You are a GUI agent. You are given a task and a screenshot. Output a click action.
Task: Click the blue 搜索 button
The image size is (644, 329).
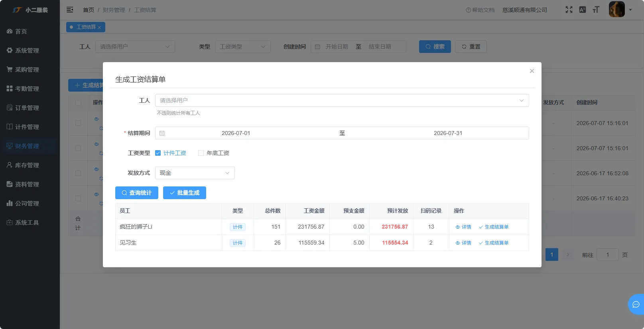click(435, 47)
